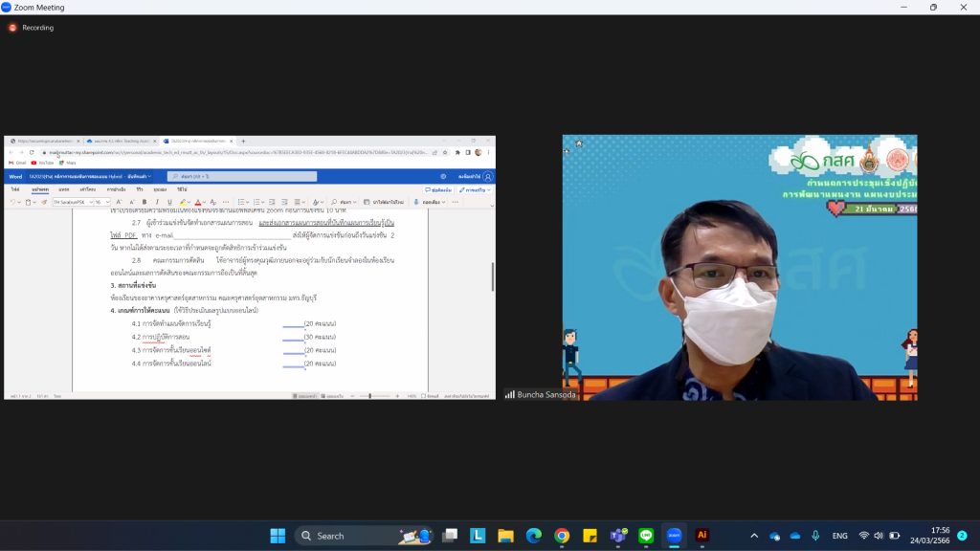Click the Grow Font icon in shared Word
Screen dimensions: 980x551
119,203
